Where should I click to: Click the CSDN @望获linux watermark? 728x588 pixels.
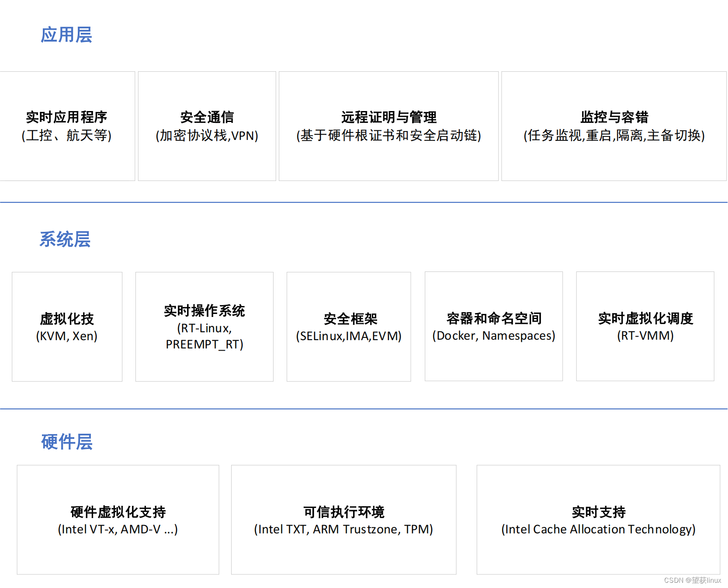[692, 581]
